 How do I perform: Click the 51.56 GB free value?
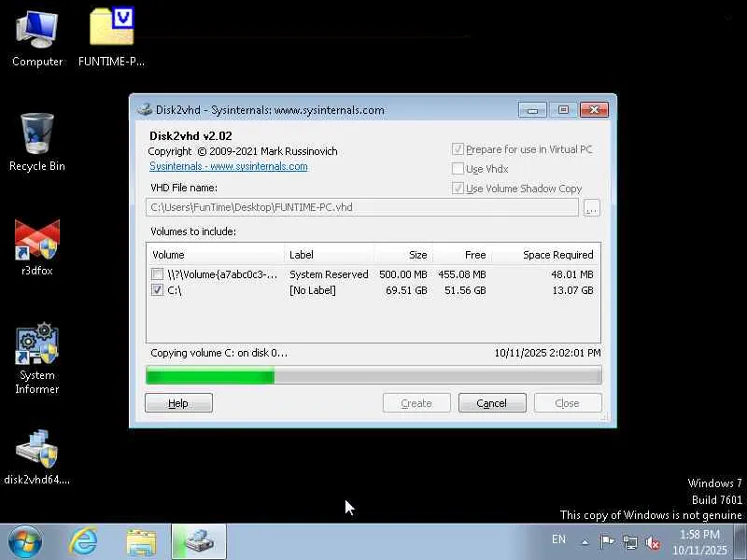coord(465,290)
